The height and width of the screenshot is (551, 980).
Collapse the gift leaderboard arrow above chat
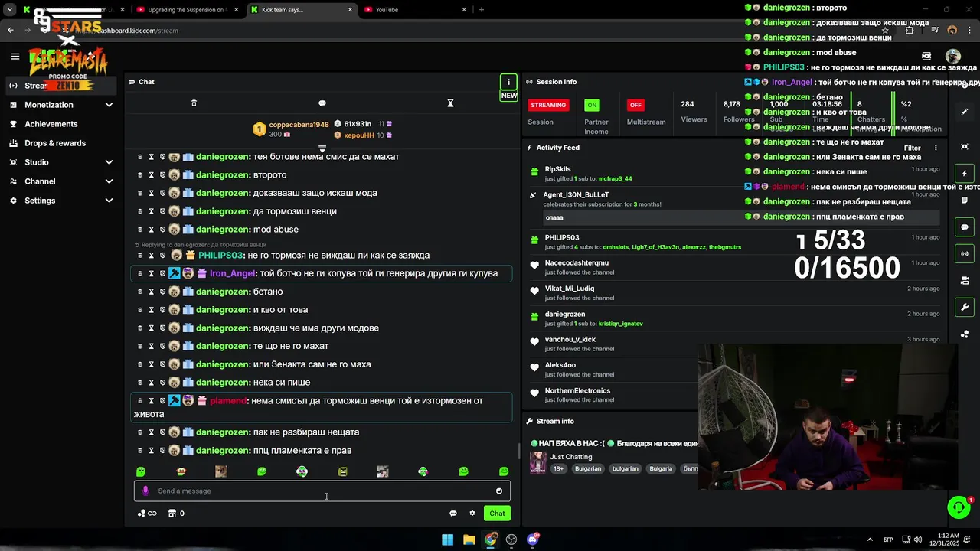click(x=322, y=148)
